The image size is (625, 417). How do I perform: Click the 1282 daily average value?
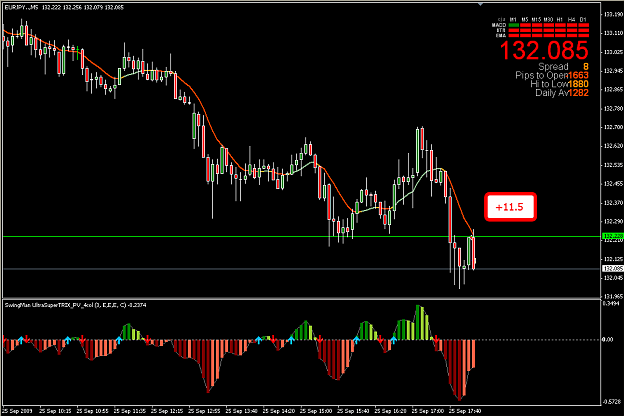point(578,92)
